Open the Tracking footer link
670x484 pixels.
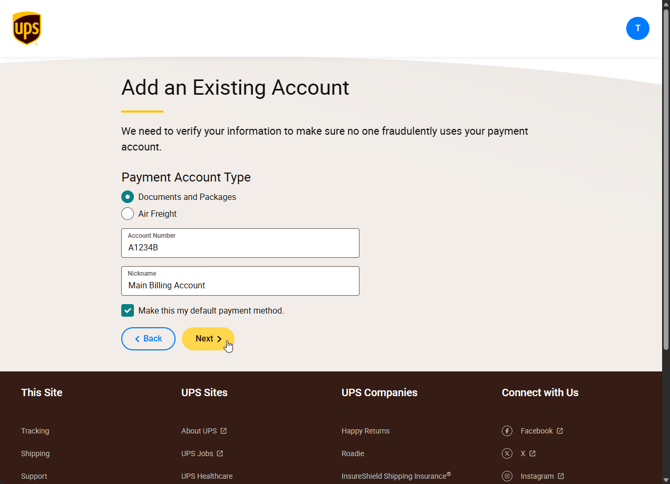35,431
